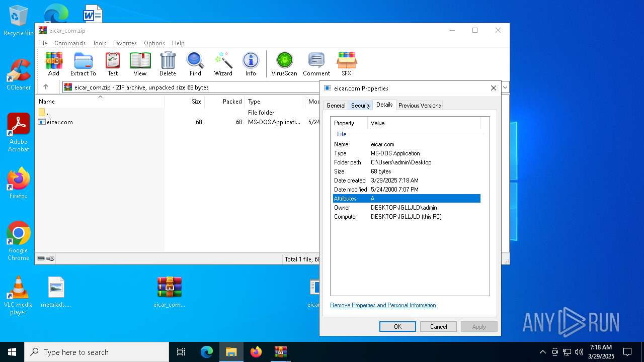Select the Folder path property row
Screen dimensions: 644x362
pyautogui.click(x=407, y=162)
